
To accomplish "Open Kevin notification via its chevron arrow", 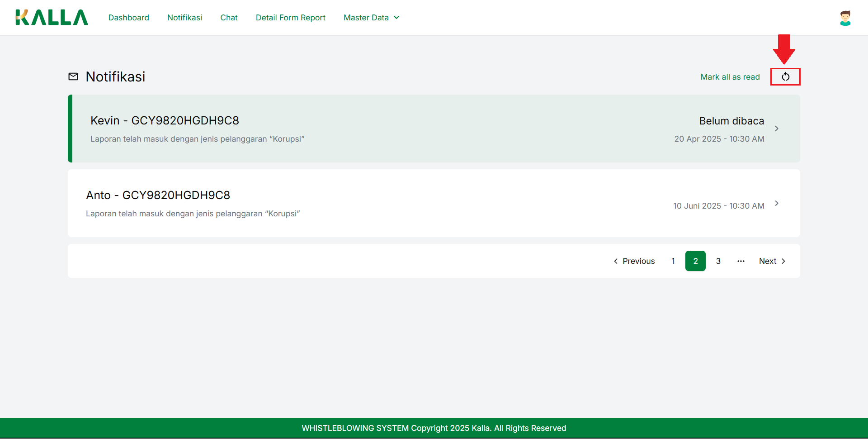I will click(777, 129).
